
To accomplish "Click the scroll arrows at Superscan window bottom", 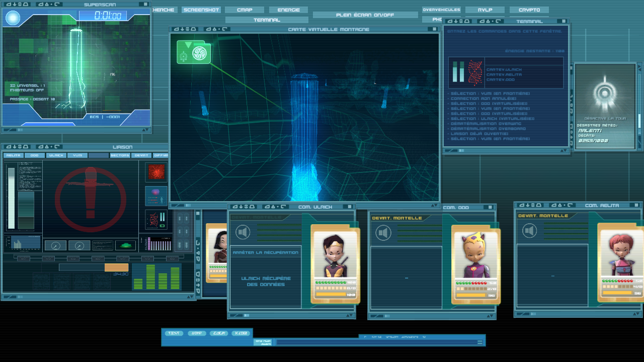I will click(x=145, y=130).
